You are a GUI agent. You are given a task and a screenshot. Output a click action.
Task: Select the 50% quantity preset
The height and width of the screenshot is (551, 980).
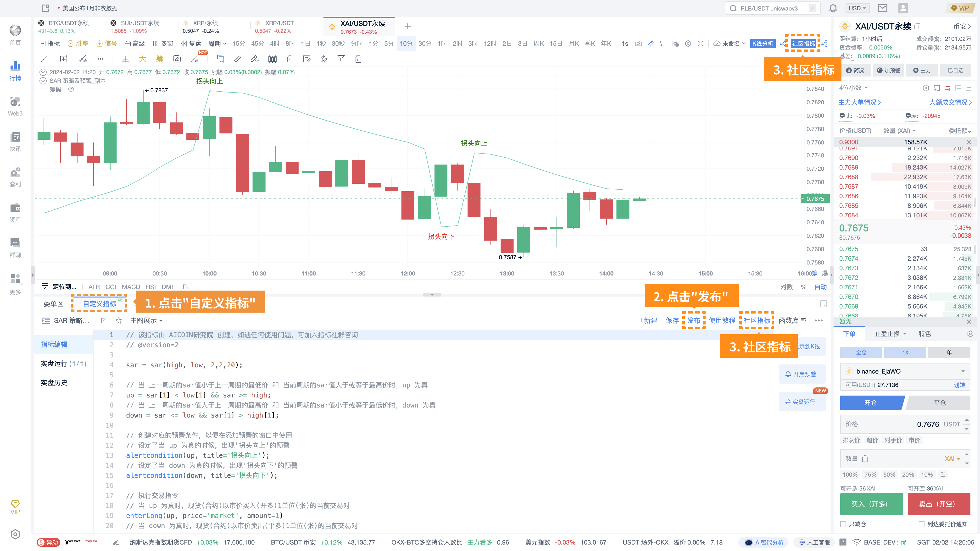click(889, 474)
